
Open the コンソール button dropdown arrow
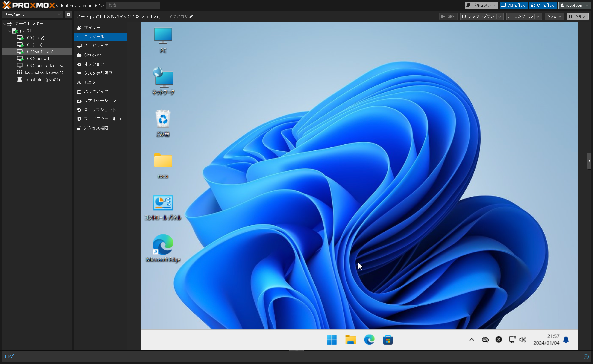click(x=538, y=16)
